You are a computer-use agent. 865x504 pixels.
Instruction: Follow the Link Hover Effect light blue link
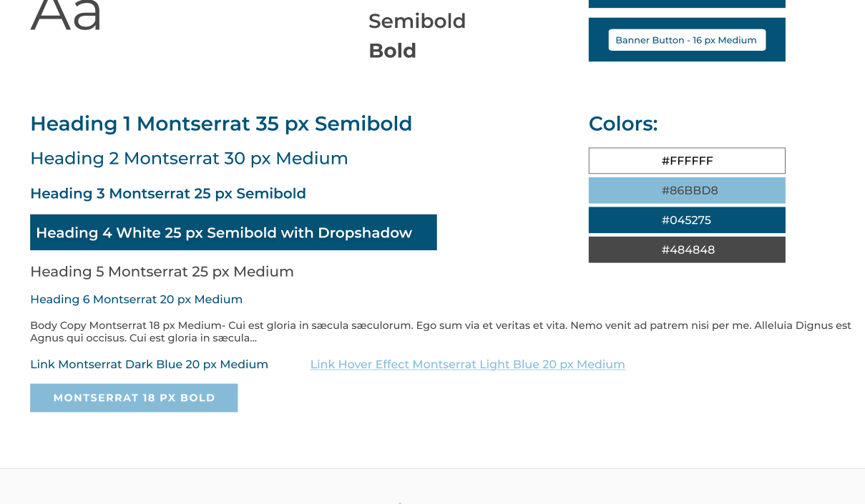pos(467,365)
